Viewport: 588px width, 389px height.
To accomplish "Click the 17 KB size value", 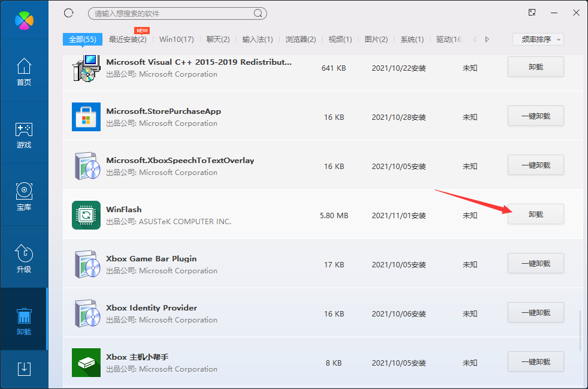I will (x=334, y=265).
